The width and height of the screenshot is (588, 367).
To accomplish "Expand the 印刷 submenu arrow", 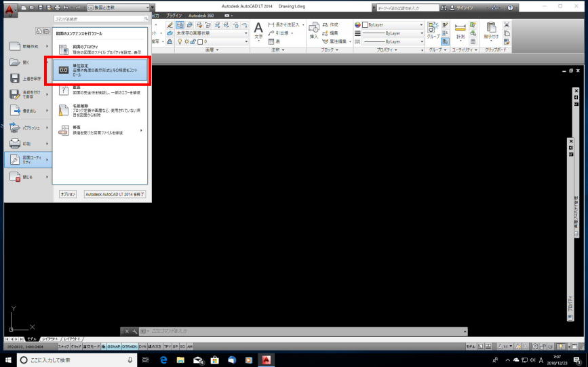I will pyautogui.click(x=47, y=144).
